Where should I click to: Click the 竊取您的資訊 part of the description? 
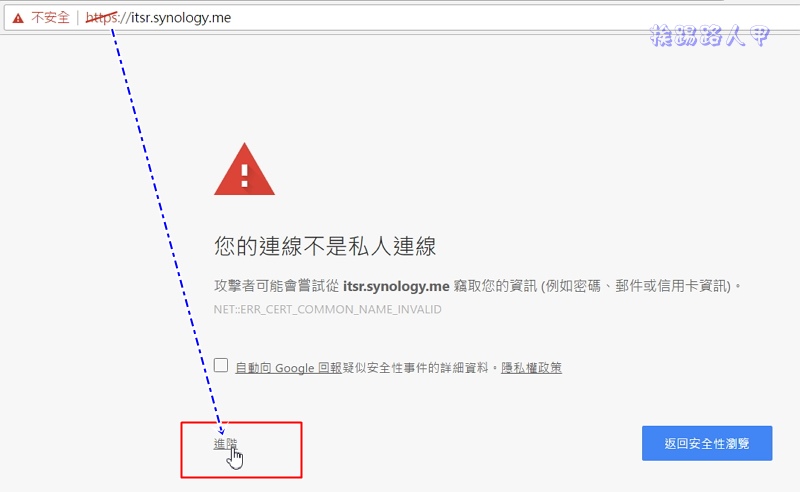tap(495, 286)
